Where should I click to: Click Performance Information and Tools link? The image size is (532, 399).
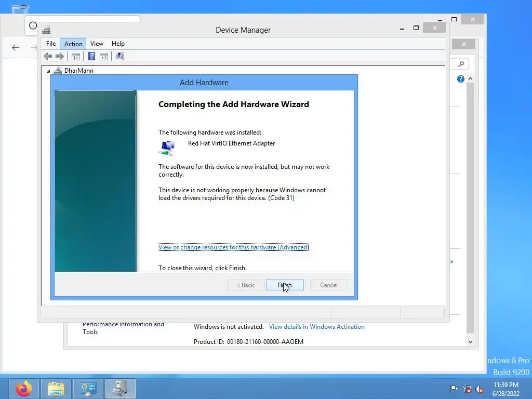point(123,328)
